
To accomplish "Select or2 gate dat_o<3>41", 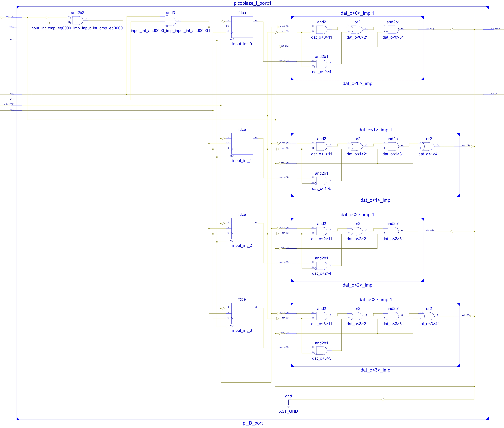I will point(429,316).
